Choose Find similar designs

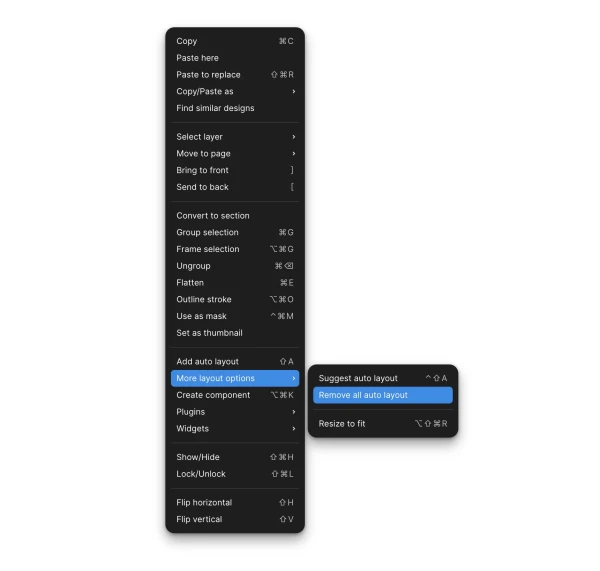[x=235, y=108]
